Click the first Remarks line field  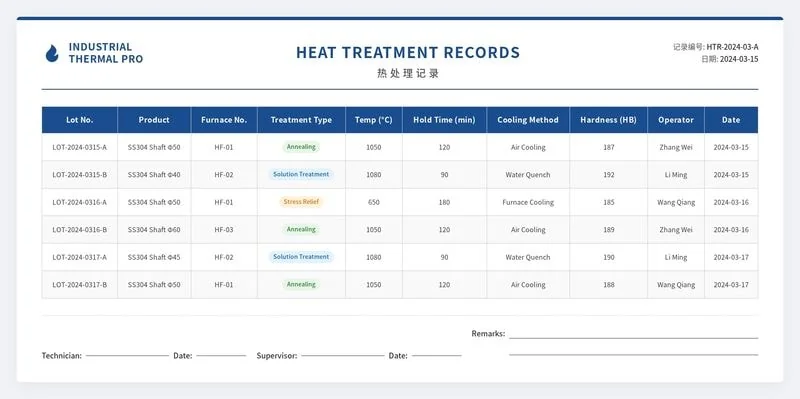[x=634, y=337]
